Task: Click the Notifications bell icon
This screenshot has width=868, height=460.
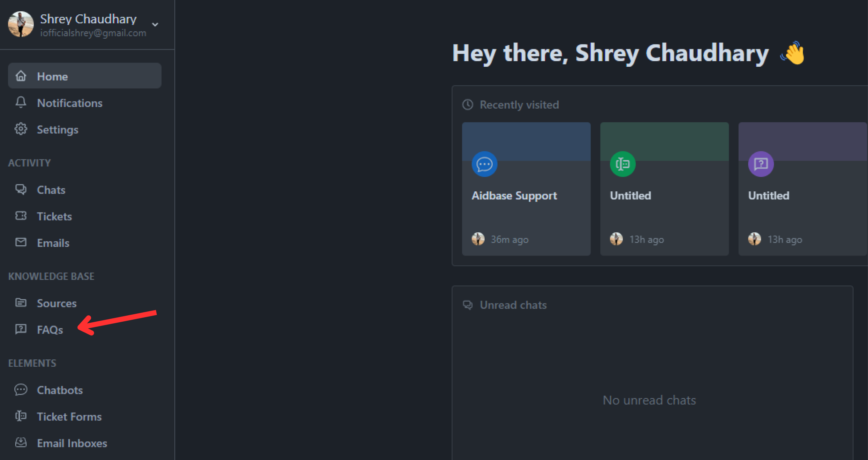Action: coord(21,103)
